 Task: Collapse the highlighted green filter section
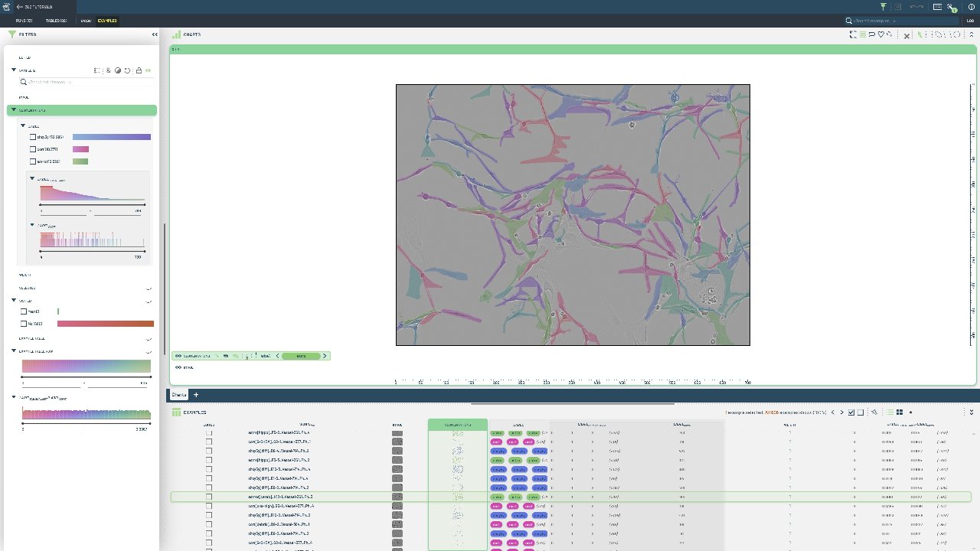(x=14, y=110)
